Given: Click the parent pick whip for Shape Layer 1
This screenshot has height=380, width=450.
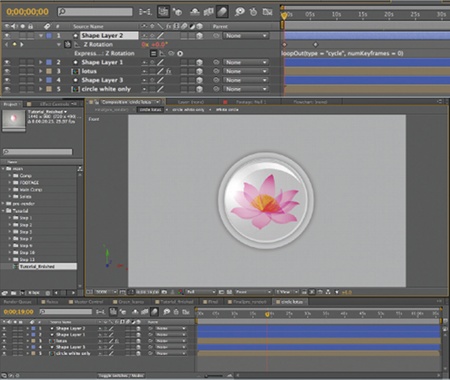Looking at the screenshot, I should tap(216, 62).
